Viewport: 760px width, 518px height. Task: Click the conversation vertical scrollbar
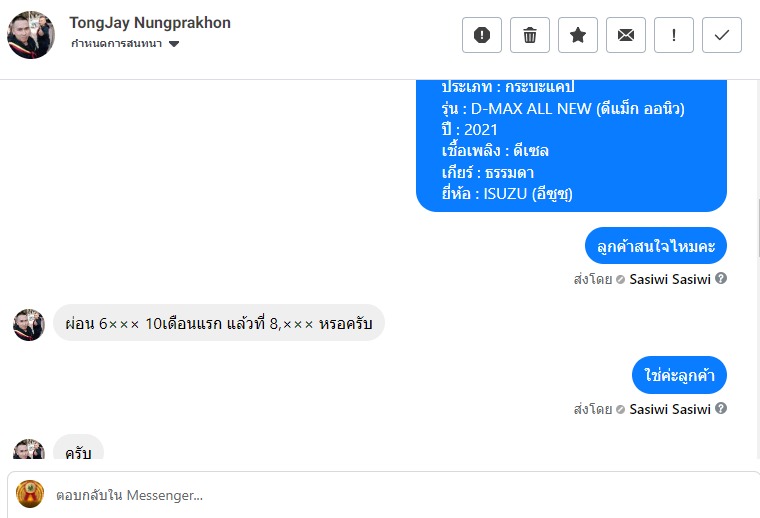[x=758, y=228]
